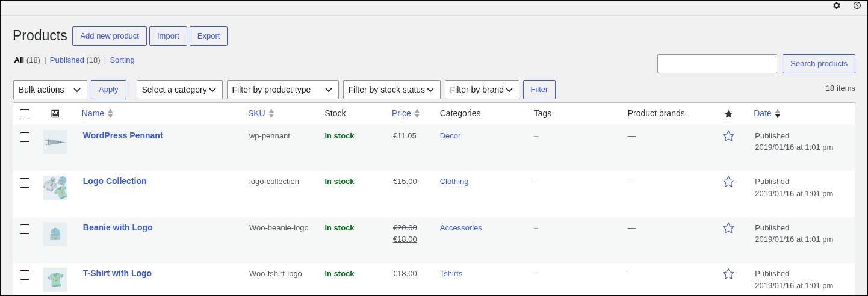Open the Select a category dropdown
868x296 pixels.
(179, 90)
